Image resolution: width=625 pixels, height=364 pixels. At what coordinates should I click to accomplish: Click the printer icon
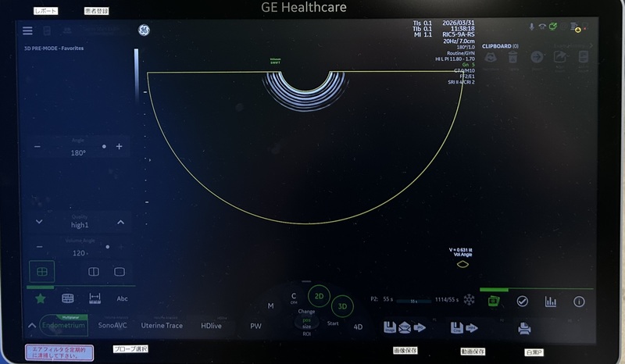coord(524,329)
